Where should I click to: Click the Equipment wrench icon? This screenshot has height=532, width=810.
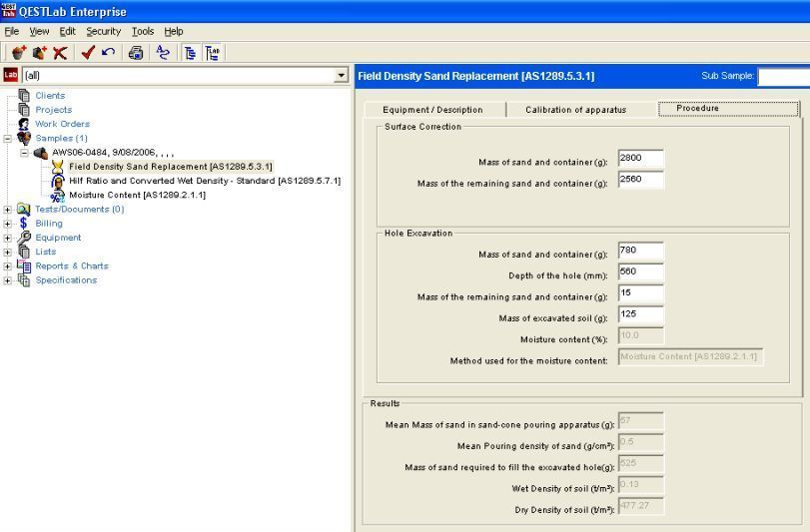pyautogui.click(x=24, y=238)
